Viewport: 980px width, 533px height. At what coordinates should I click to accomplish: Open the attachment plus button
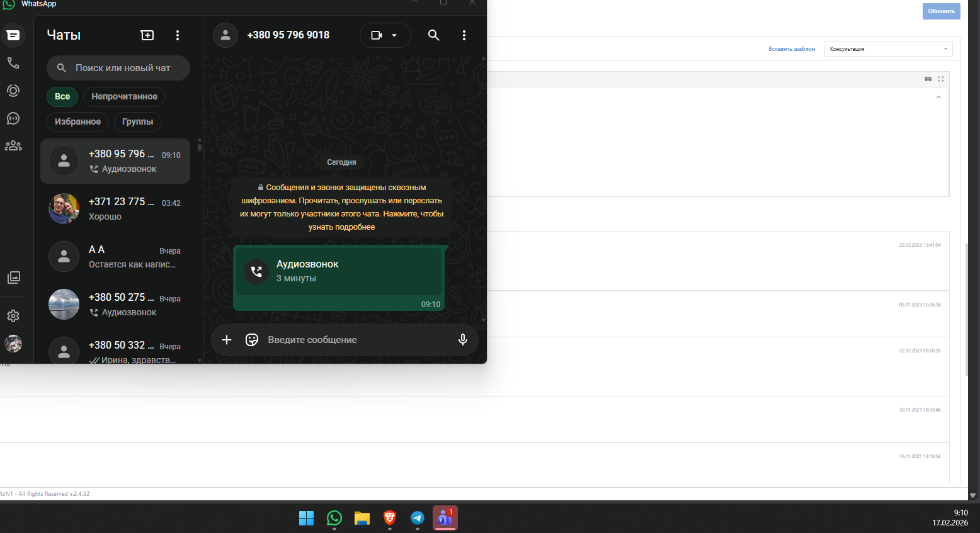(x=227, y=340)
